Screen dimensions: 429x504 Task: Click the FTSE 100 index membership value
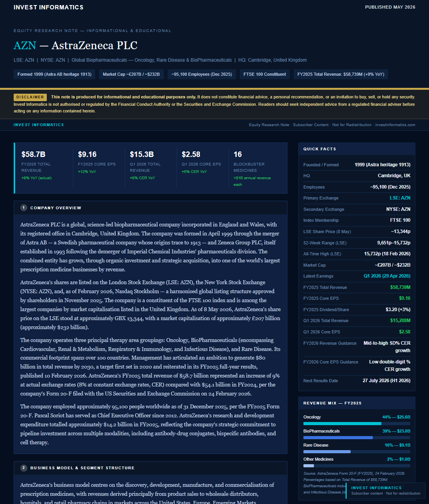coord(400,220)
